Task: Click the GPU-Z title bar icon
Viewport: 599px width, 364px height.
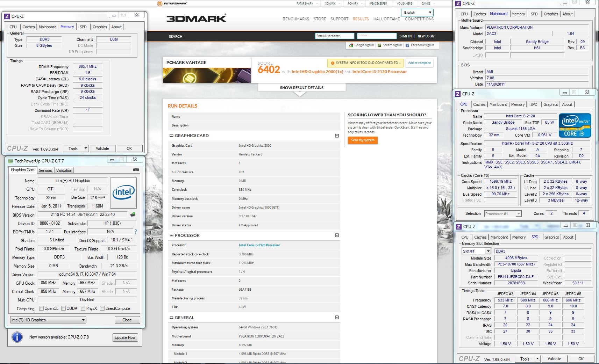Action: [10, 161]
